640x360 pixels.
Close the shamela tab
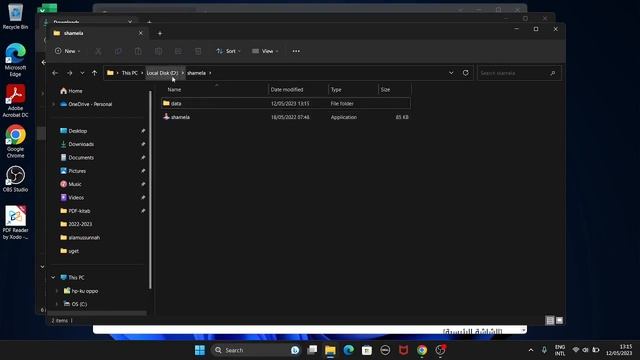pos(140,33)
